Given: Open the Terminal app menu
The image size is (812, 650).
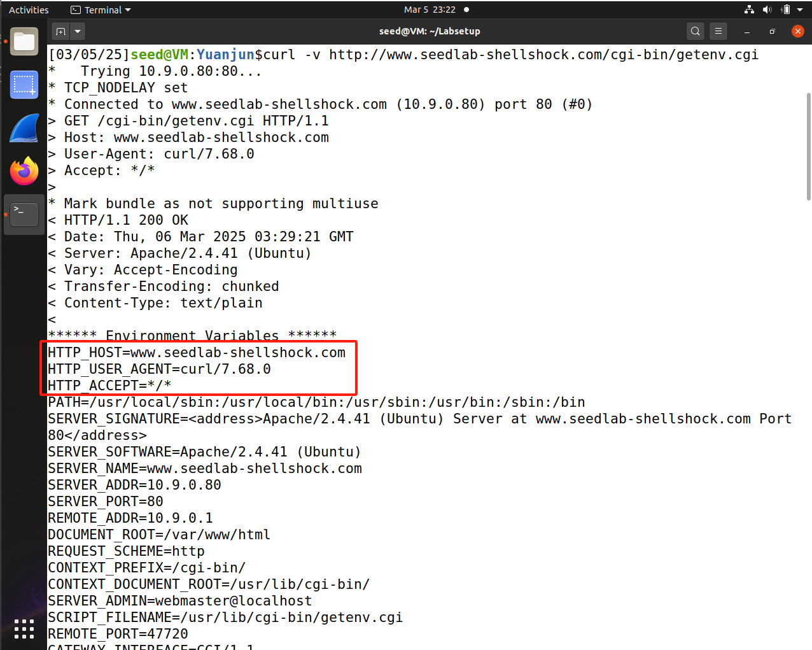Looking at the screenshot, I should point(101,10).
